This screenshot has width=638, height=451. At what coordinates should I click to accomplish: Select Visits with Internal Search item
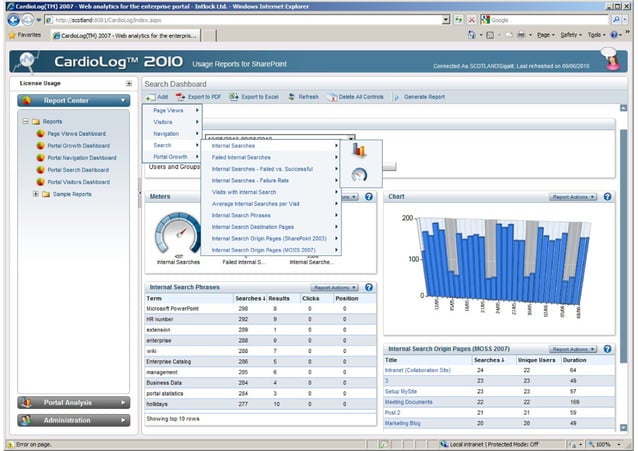(x=271, y=192)
